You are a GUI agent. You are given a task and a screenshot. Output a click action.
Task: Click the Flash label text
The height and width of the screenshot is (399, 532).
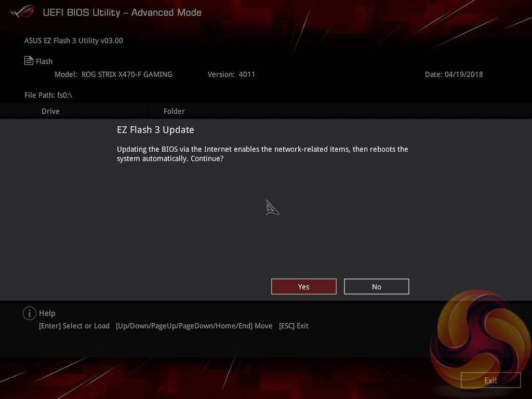[x=44, y=61]
